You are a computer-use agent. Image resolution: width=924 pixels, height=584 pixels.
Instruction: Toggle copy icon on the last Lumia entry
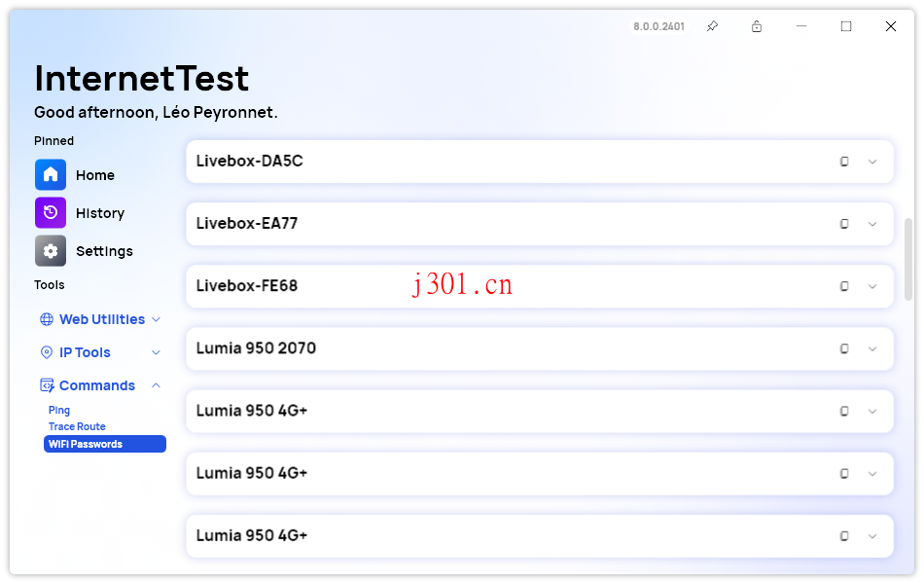844,535
